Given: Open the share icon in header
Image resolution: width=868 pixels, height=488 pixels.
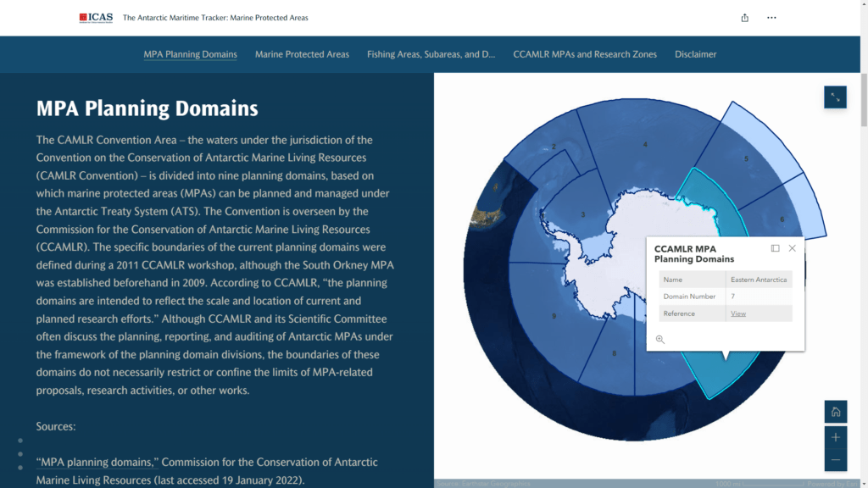Looking at the screenshot, I should [744, 18].
